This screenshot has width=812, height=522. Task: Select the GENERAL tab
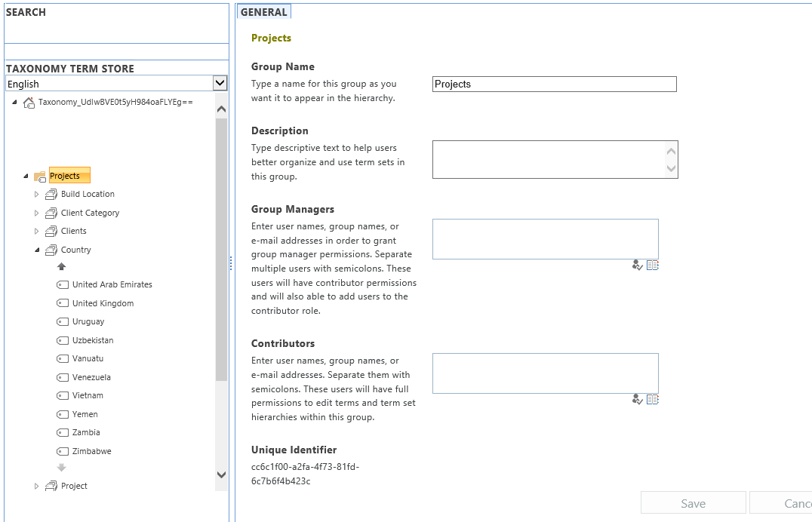(x=263, y=12)
